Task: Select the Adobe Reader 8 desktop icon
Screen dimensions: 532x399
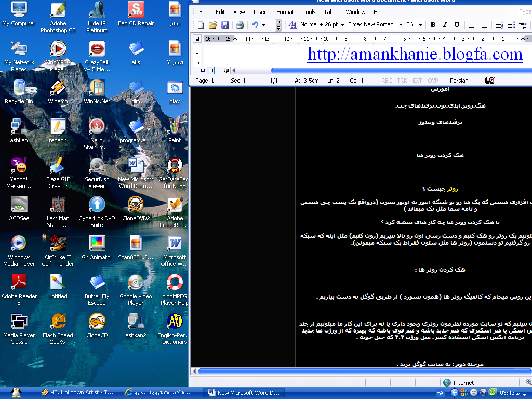Action: (19, 290)
